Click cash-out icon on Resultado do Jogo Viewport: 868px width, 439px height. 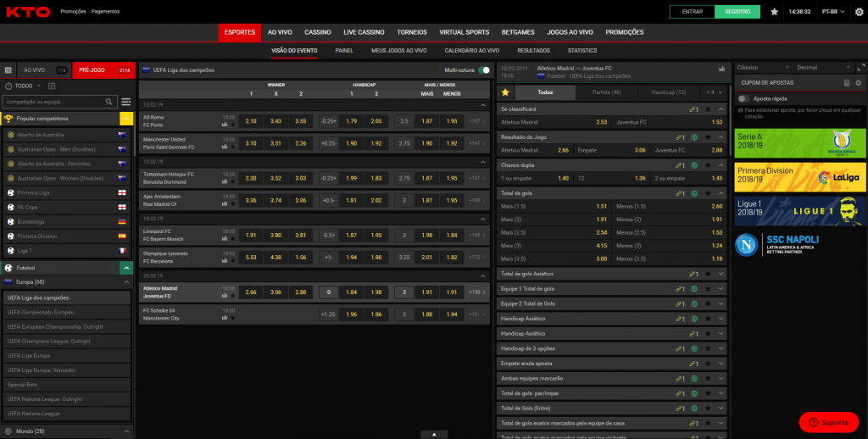[x=694, y=136]
